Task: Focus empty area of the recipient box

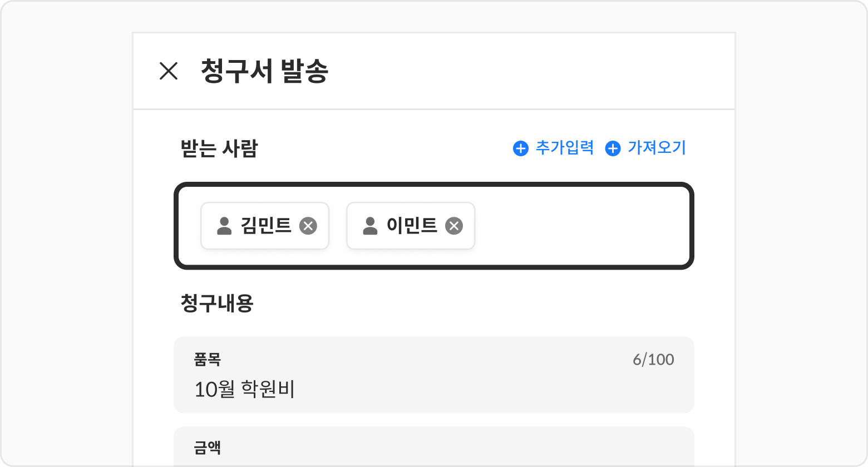Action: pyautogui.click(x=579, y=226)
